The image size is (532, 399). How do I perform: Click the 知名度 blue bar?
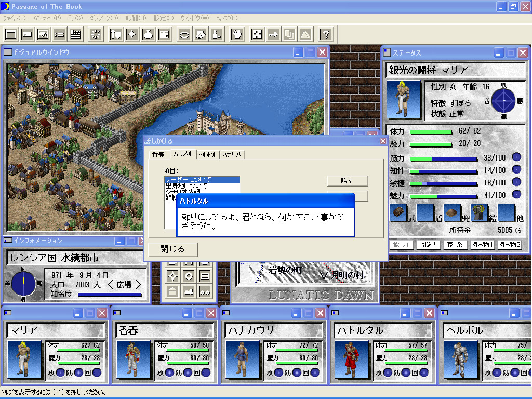109,295
